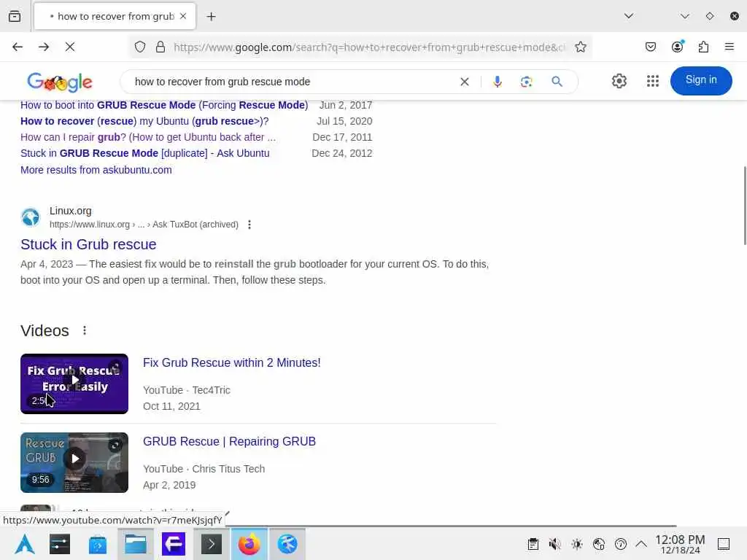
Task: Open the system settings taskbar icon
Action: (x=60, y=544)
